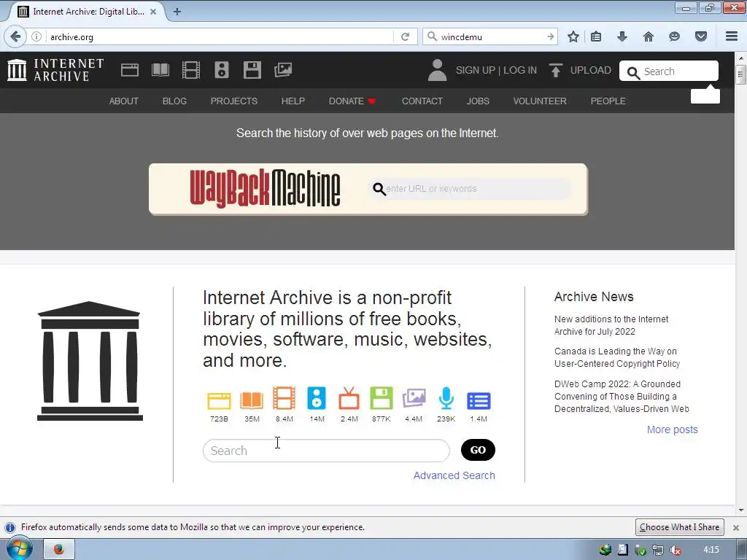Select the film video icon labeled 8.4M
The height and width of the screenshot is (560, 747).
tap(284, 398)
